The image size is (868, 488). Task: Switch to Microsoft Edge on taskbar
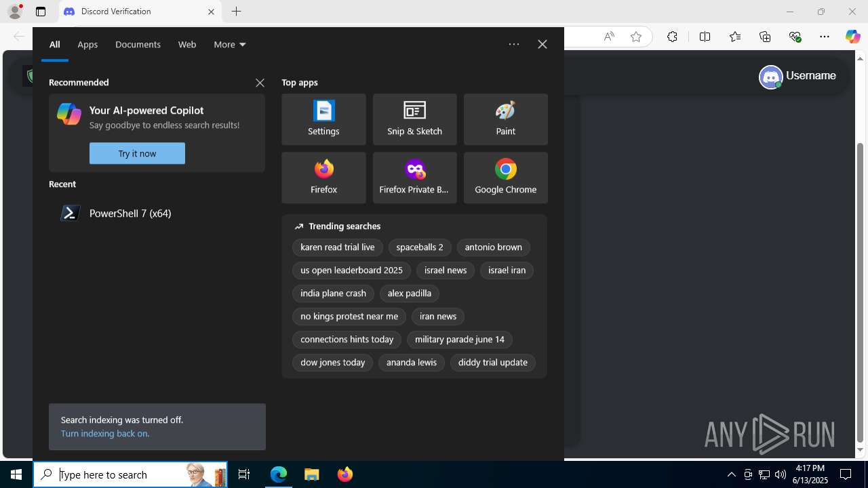point(279,474)
